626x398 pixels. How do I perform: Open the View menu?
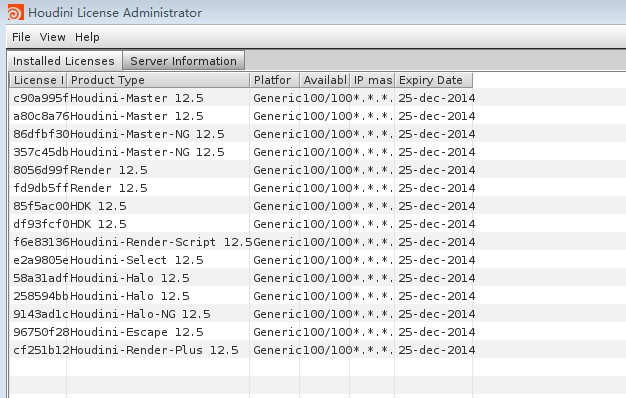coord(52,37)
